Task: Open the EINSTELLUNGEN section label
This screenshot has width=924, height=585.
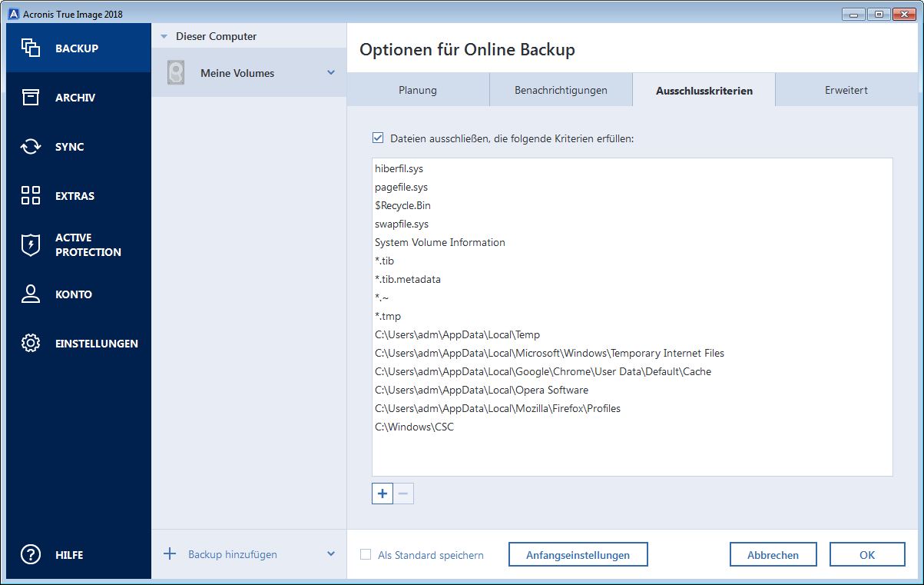Action: [x=97, y=344]
